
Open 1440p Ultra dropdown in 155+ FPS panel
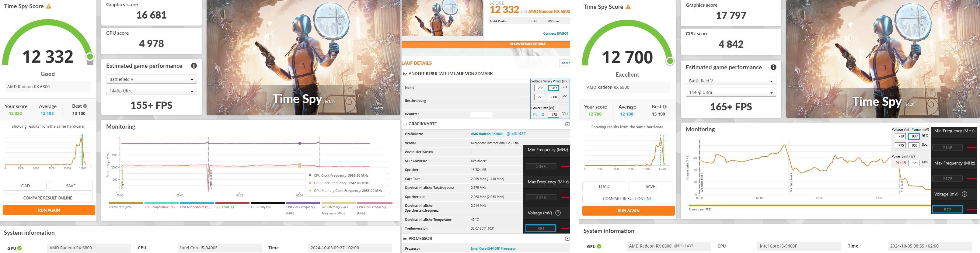(152, 91)
